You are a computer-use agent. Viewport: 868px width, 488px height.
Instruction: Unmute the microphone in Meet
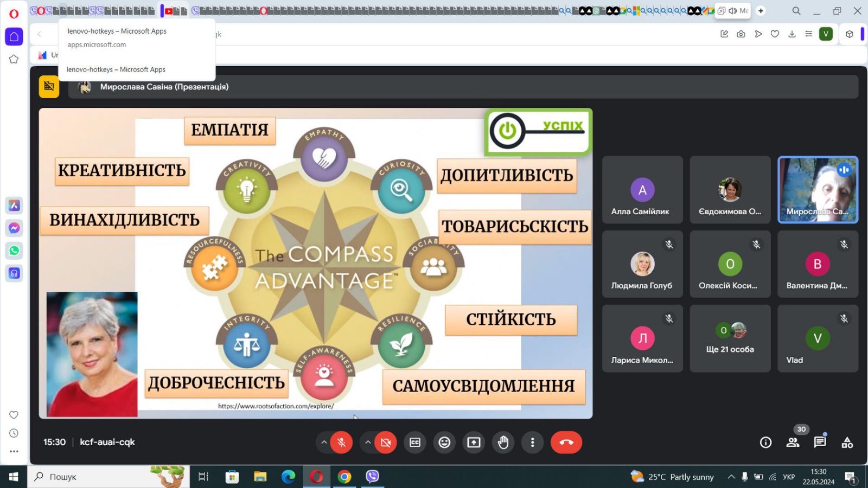[341, 442]
